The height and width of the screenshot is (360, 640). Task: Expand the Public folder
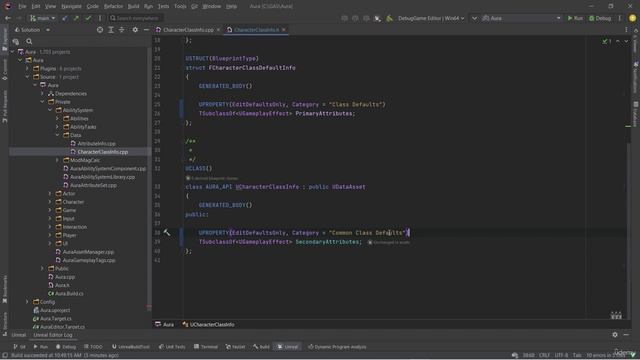tap(42, 269)
